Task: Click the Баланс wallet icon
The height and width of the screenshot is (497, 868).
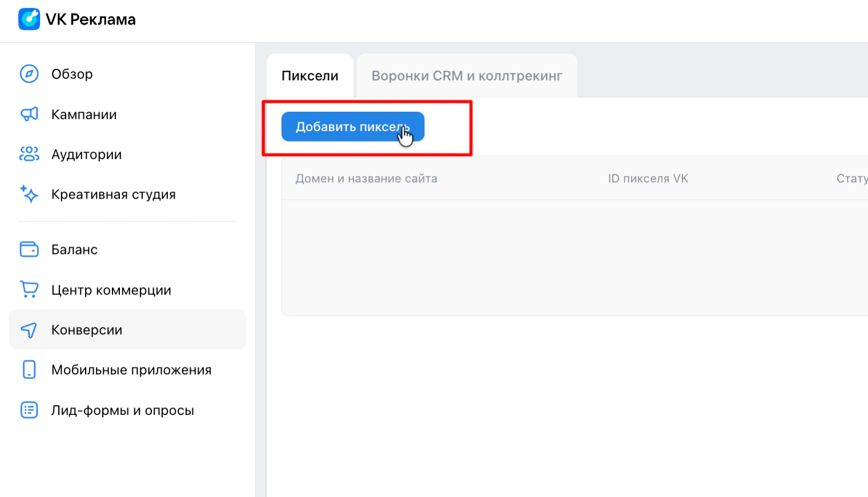Action: tap(29, 249)
